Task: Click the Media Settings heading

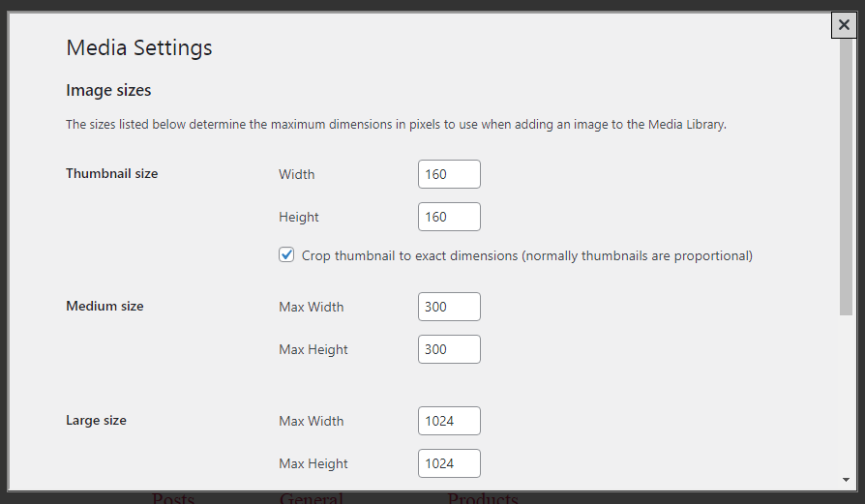Action: pyautogui.click(x=138, y=47)
